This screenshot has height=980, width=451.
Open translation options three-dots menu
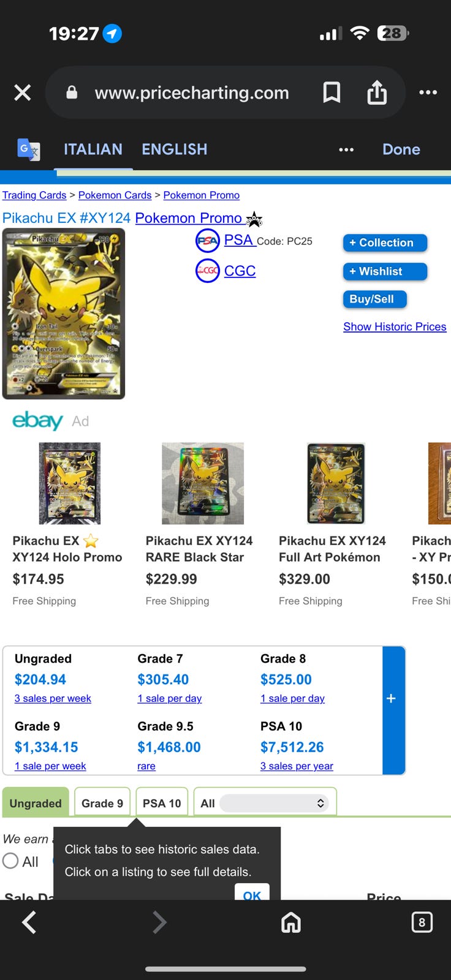tap(346, 149)
